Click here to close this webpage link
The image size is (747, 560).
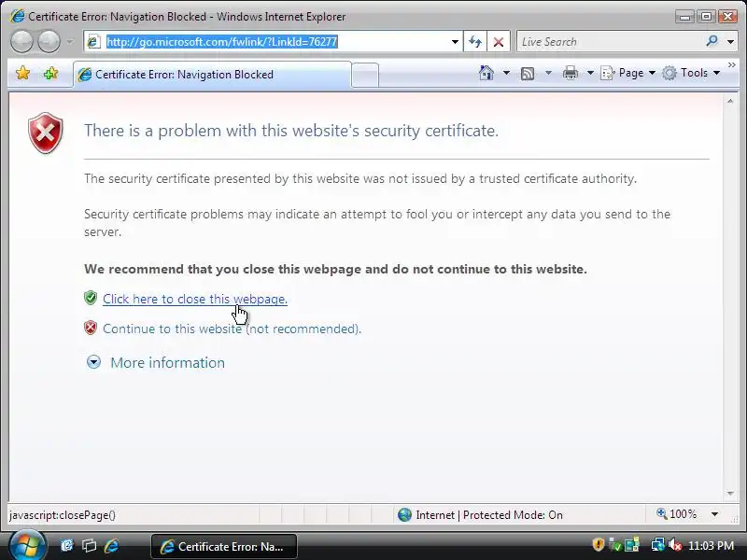195,299
